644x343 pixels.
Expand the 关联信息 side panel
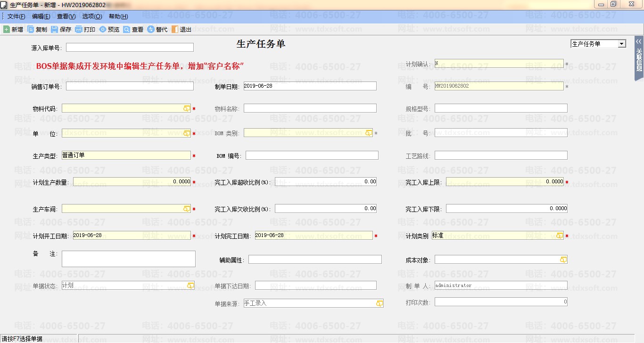click(639, 58)
